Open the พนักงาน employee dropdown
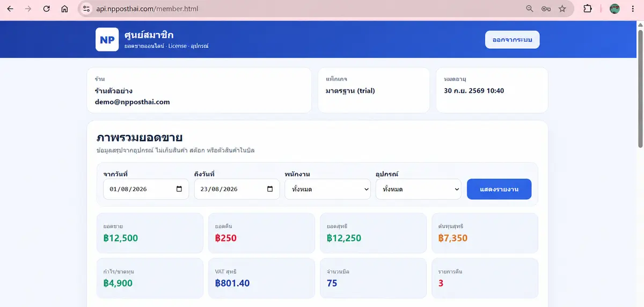This screenshot has height=307, width=644. coord(327,189)
